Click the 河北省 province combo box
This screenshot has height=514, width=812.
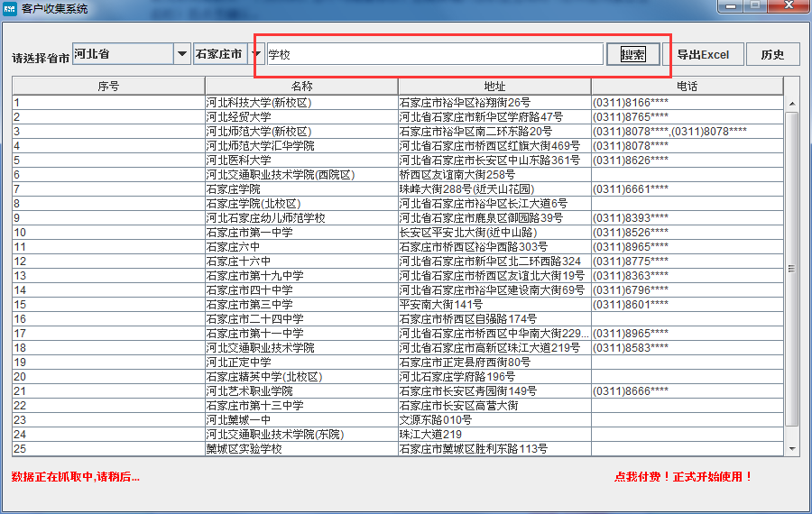pyautogui.click(x=122, y=54)
